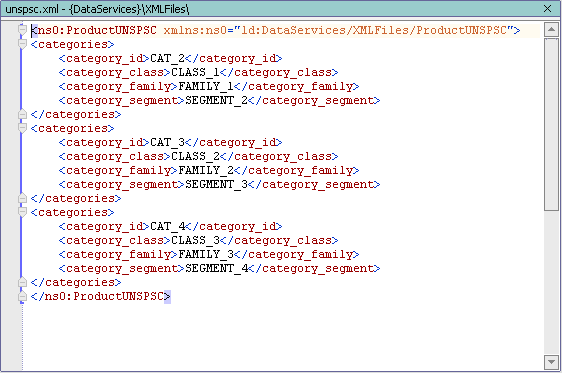Collapse the ns0:ProductUNSPSC root element fold

(x=22, y=30)
